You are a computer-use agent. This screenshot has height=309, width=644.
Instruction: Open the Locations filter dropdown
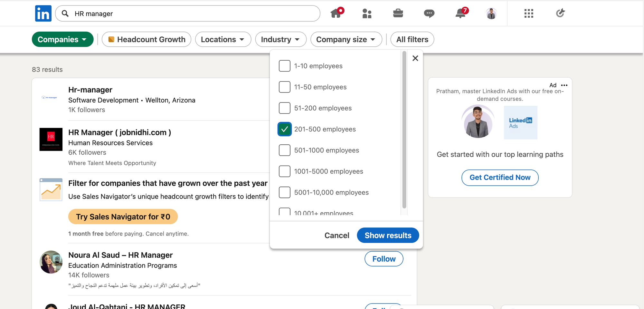click(x=223, y=39)
